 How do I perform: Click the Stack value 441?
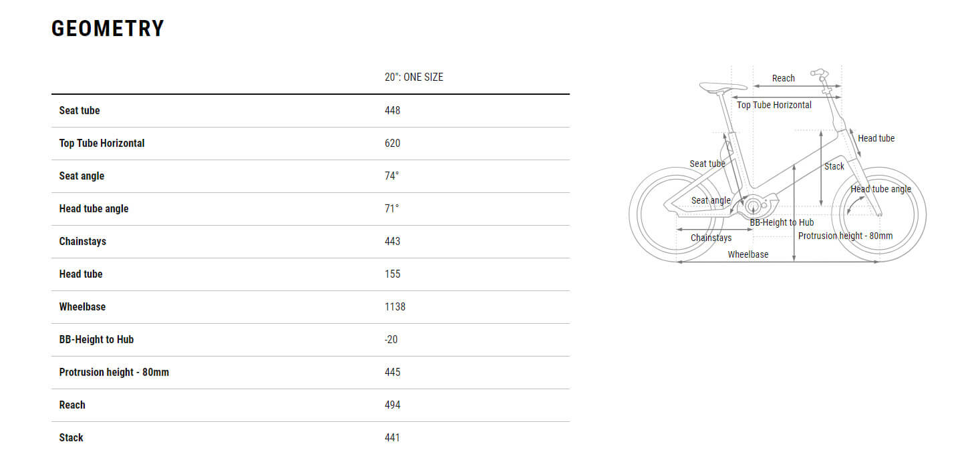click(x=392, y=437)
